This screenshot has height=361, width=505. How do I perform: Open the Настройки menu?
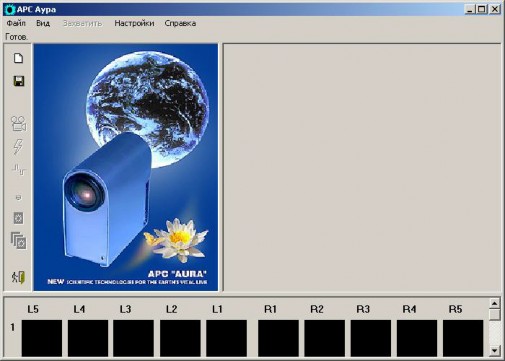click(134, 23)
